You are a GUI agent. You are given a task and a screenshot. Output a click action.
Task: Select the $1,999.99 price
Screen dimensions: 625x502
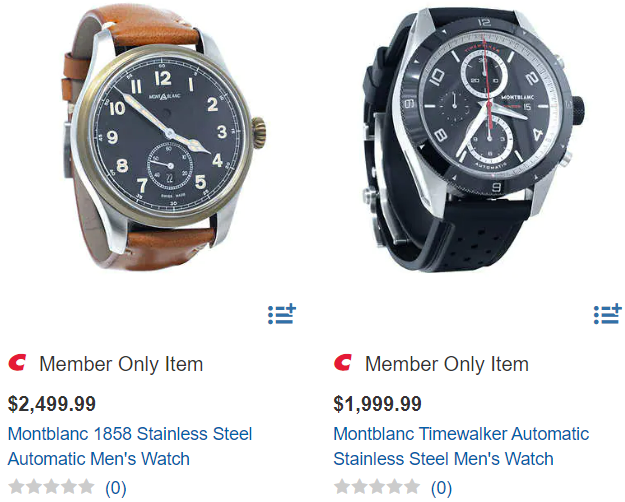377,404
